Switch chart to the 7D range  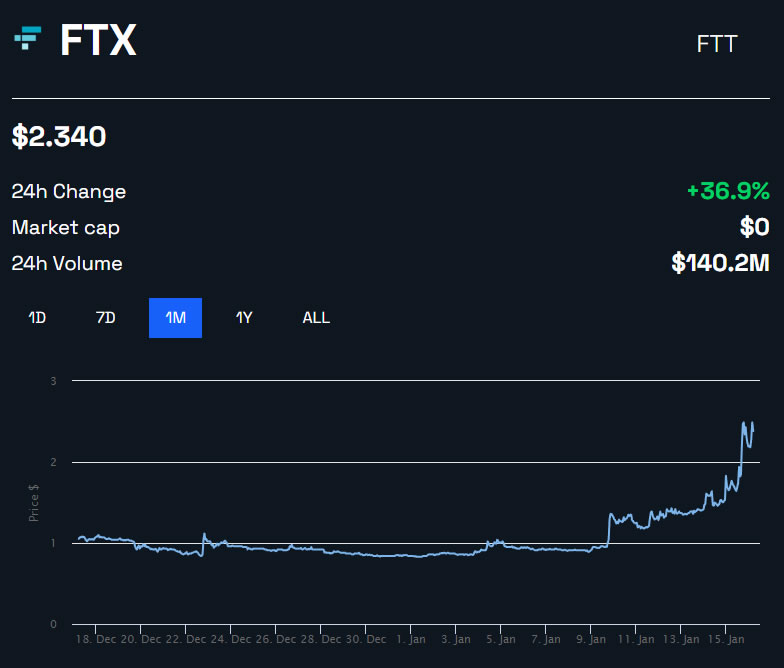[105, 318]
